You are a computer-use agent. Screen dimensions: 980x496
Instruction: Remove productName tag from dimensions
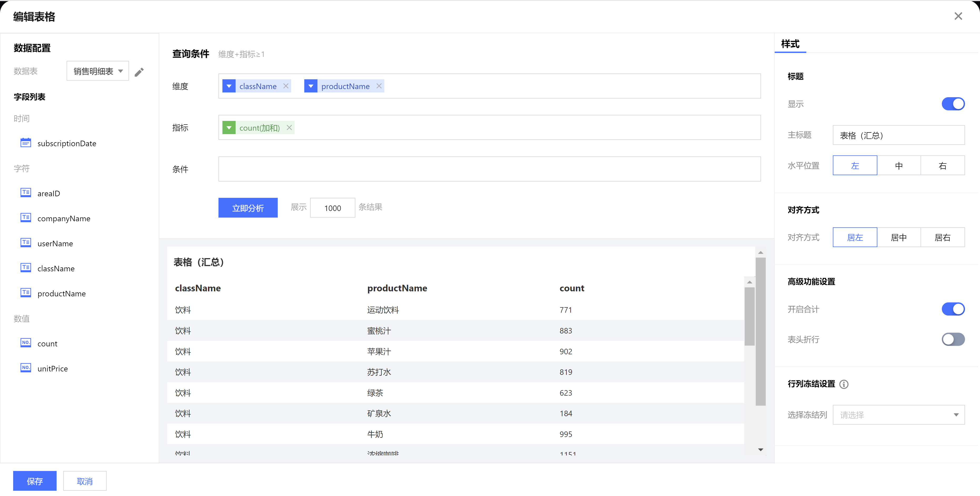click(x=379, y=86)
